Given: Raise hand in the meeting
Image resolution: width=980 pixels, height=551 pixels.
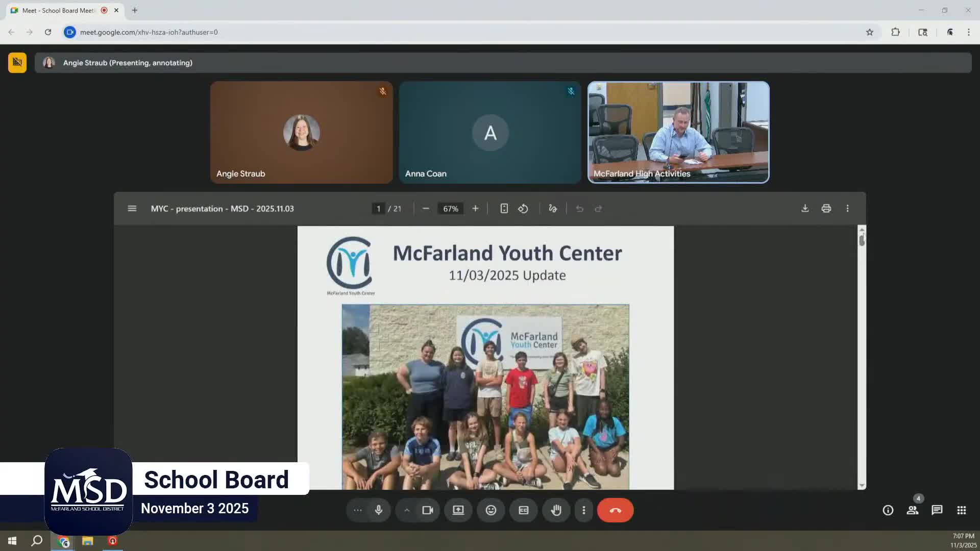Looking at the screenshot, I should [x=556, y=510].
